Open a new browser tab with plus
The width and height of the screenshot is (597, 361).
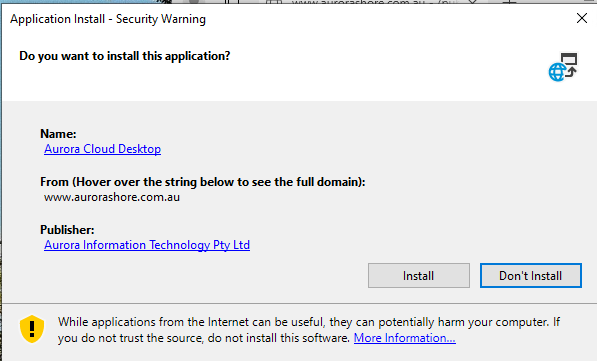509,2
